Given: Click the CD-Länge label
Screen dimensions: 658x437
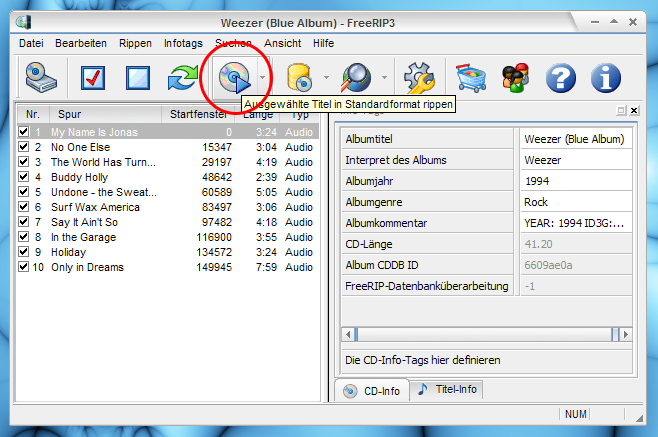Looking at the screenshot, I should 369,244.
